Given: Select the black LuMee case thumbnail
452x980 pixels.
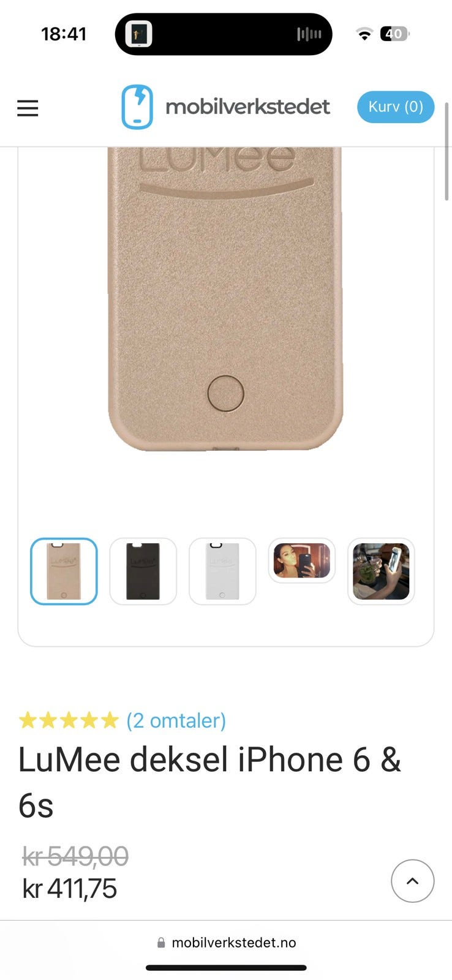Looking at the screenshot, I should pos(143,571).
